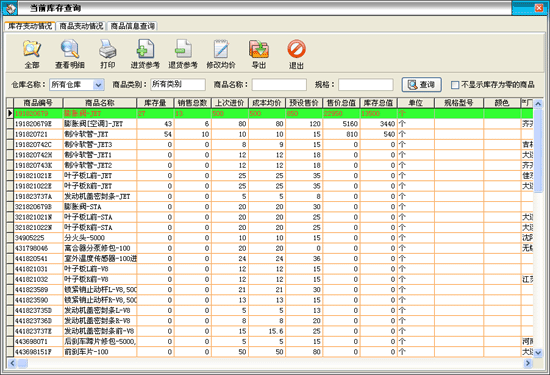Select product code 441821032

tap(31, 280)
